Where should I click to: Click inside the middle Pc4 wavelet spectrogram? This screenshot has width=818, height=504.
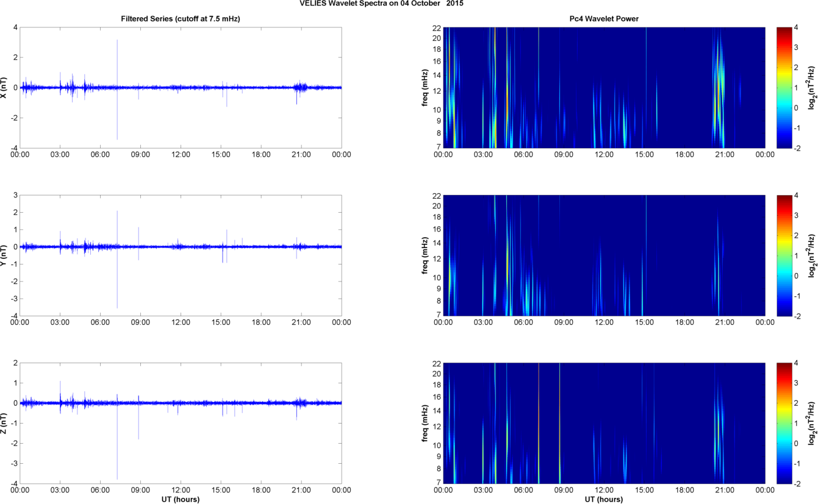pyautogui.click(x=604, y=255)
